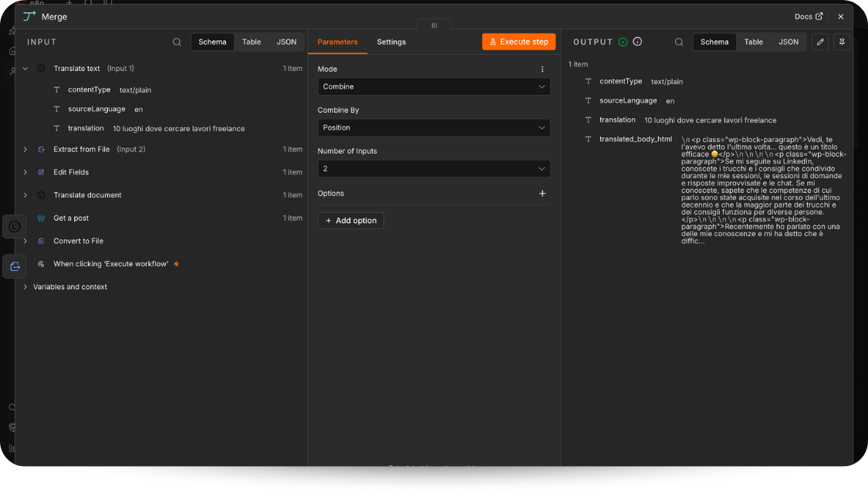Click the manual trigger node icon
868x500 pixels.
point(41,264)
